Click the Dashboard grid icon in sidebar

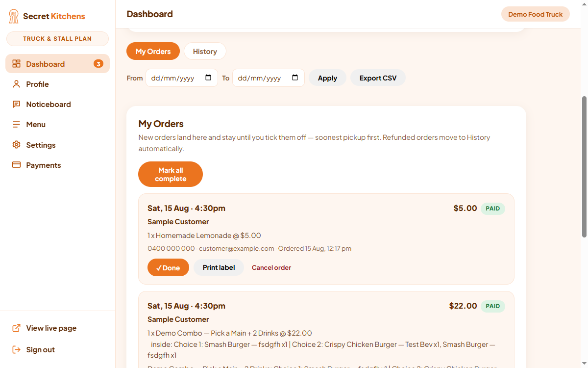pos(16,64)
